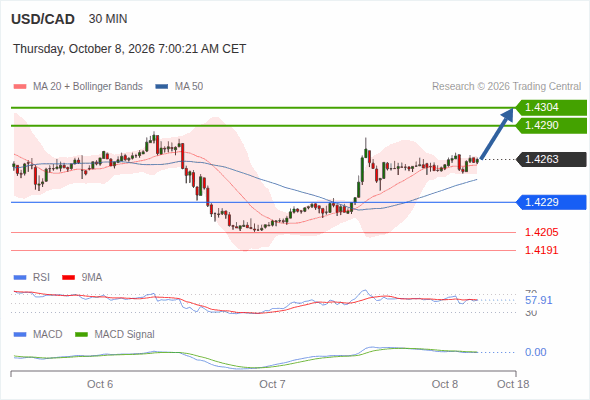Viewport: 590px width, 400px height.
Task: Click the 1.4191 red support value
Action: point(541,250)
